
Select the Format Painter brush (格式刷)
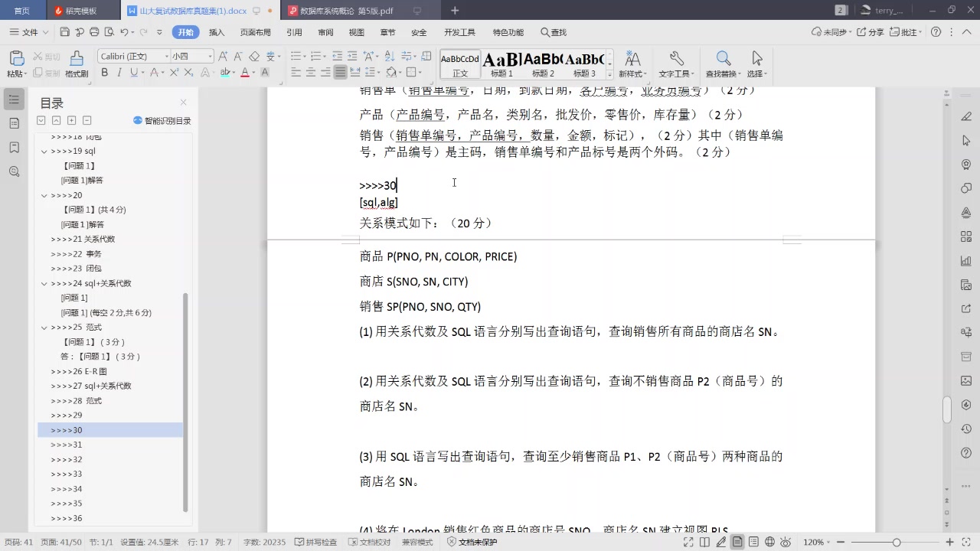click(x=77, y=64)
